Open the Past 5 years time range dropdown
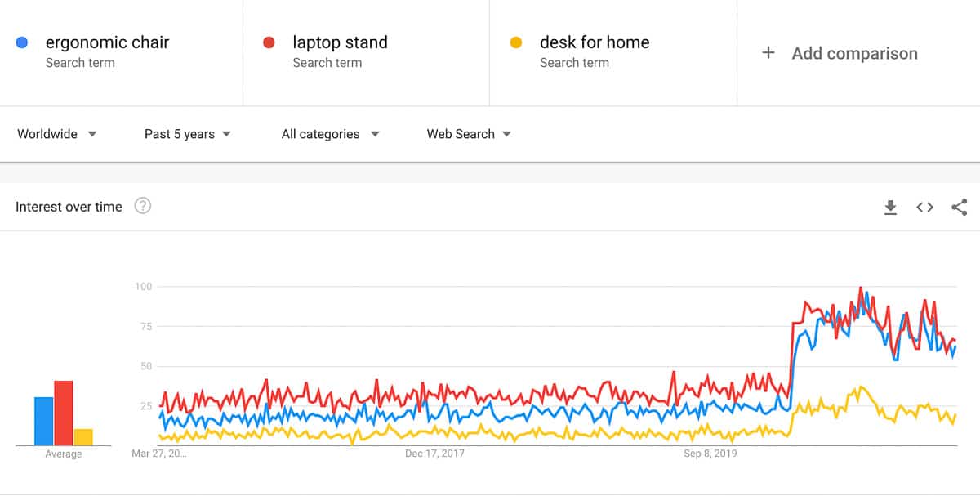980x496 pixels. point(185,133)
